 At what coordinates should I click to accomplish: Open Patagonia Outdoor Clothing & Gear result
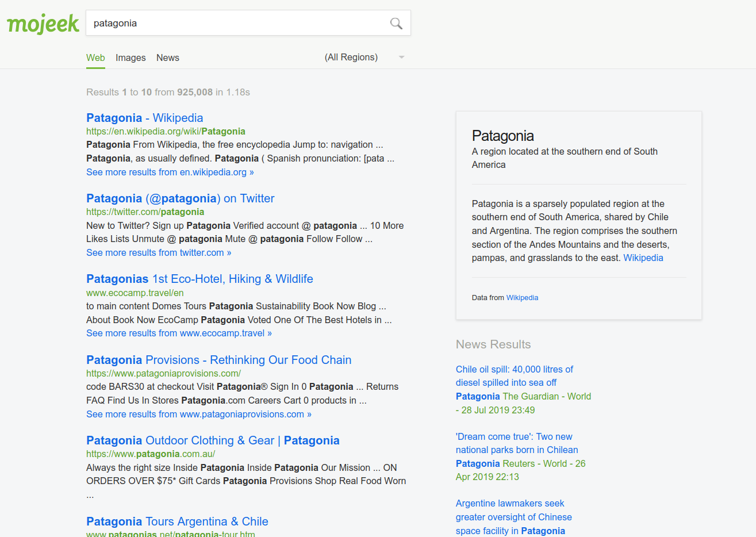(x=213, y=440)
